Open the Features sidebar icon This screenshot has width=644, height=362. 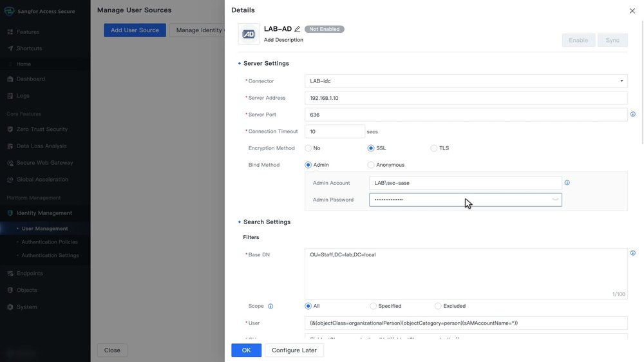(x=10, y=32)
